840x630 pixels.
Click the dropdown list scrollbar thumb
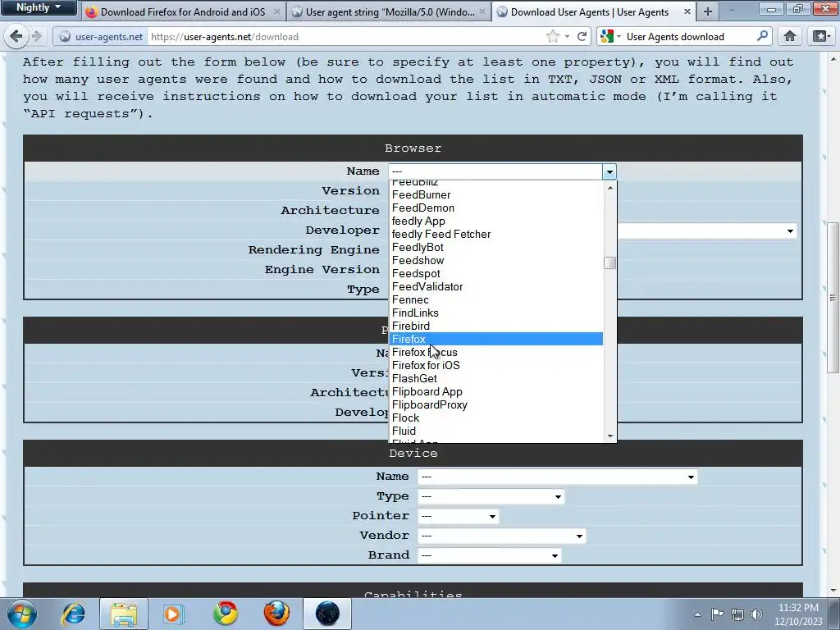tap(609, 263)
